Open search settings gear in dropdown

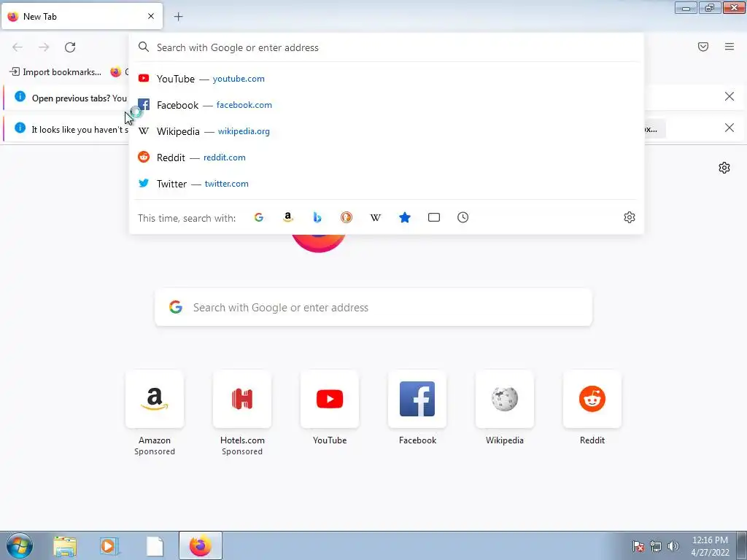coord(630,217)
